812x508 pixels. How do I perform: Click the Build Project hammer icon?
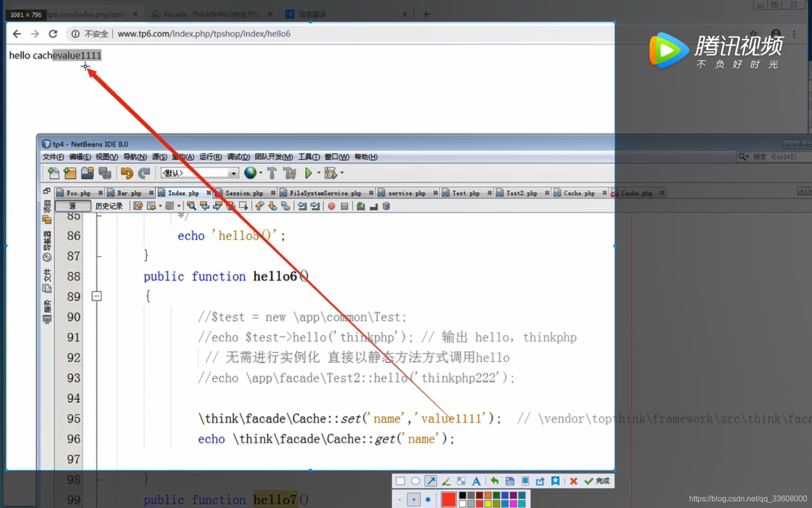pos(272,173)
